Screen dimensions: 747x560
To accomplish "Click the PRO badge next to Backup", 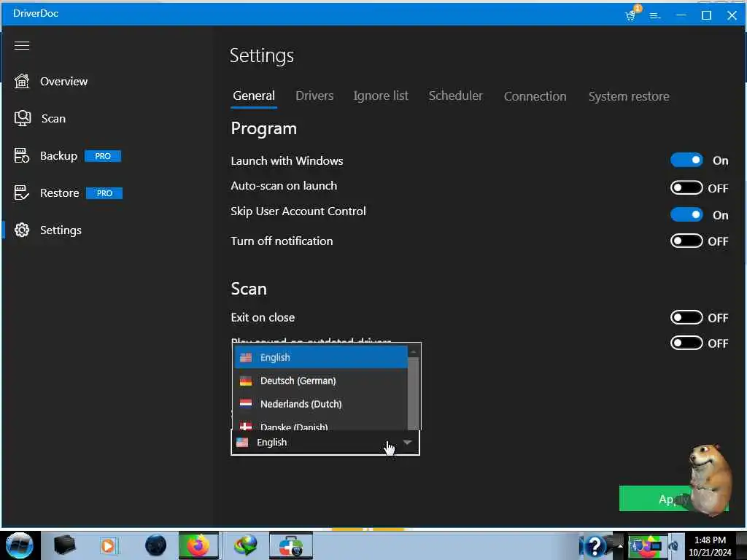I will pos(103,156).
